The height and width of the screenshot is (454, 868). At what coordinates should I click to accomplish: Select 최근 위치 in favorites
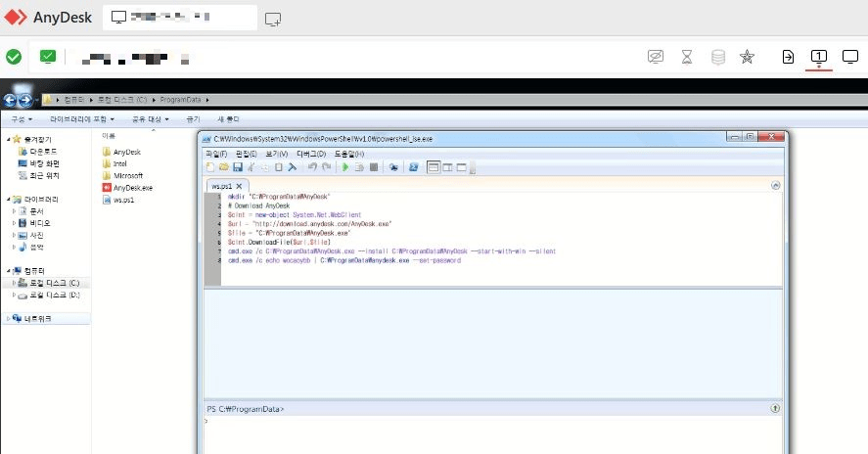click(x=39, y=175)
